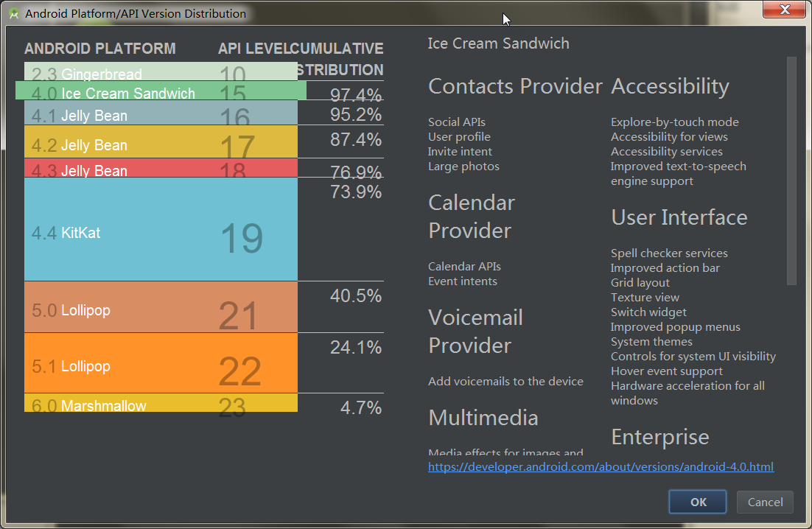The width and height of the screenshot is (812, 529).
Task: Click the 97.4% cumulative distribution value
Action: (x=357, y=94)
